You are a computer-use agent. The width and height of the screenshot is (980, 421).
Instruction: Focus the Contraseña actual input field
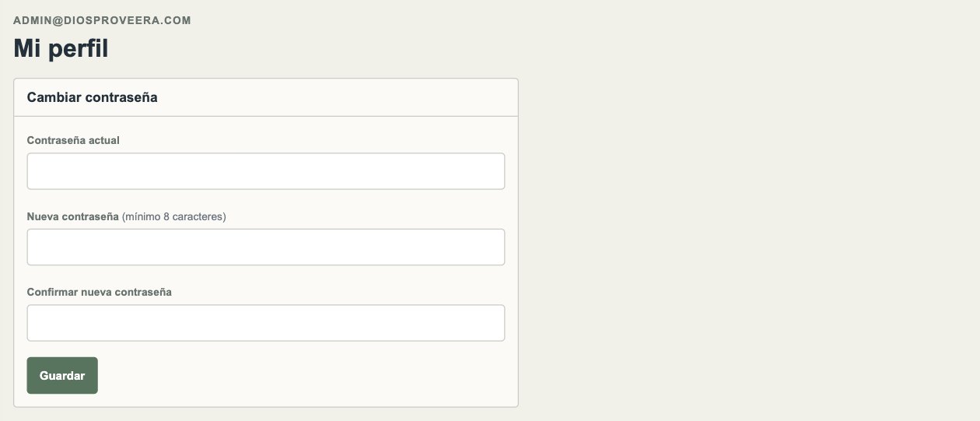click(x=266, y=171)
